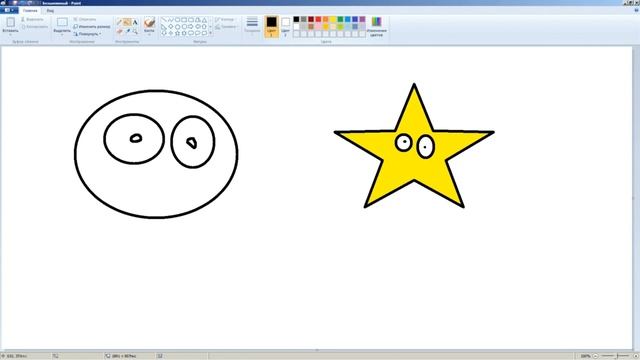Pick the straight line shape
640x360 pixels.
[163, 19]
